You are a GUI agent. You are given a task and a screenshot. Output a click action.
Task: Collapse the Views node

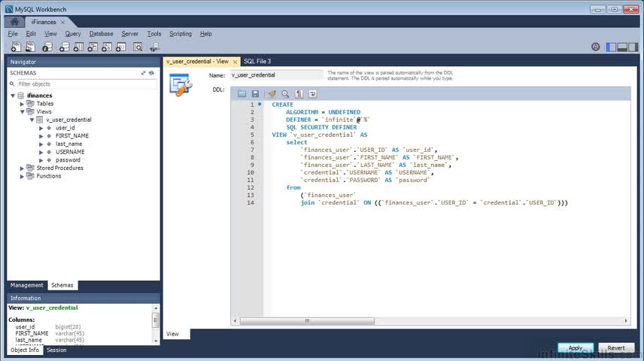[22, 112]
